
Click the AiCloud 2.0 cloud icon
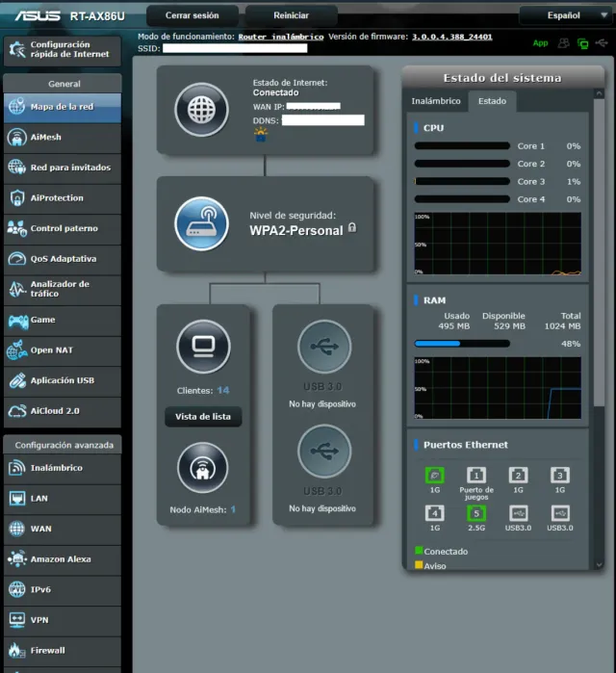point(17,411)
